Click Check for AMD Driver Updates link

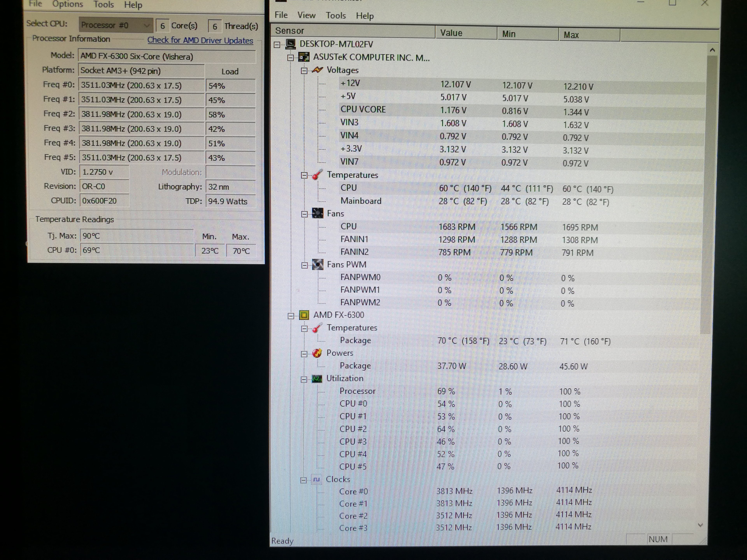pos(200,40)
